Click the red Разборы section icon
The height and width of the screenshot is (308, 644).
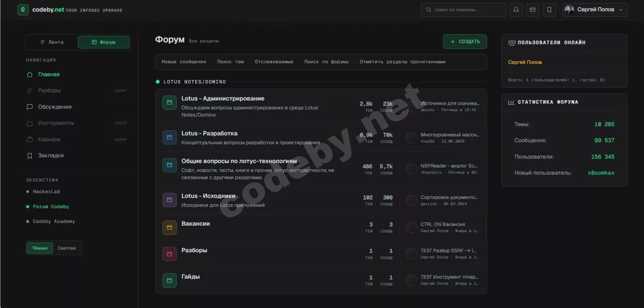pyautogui.click(x=169, y=254)
